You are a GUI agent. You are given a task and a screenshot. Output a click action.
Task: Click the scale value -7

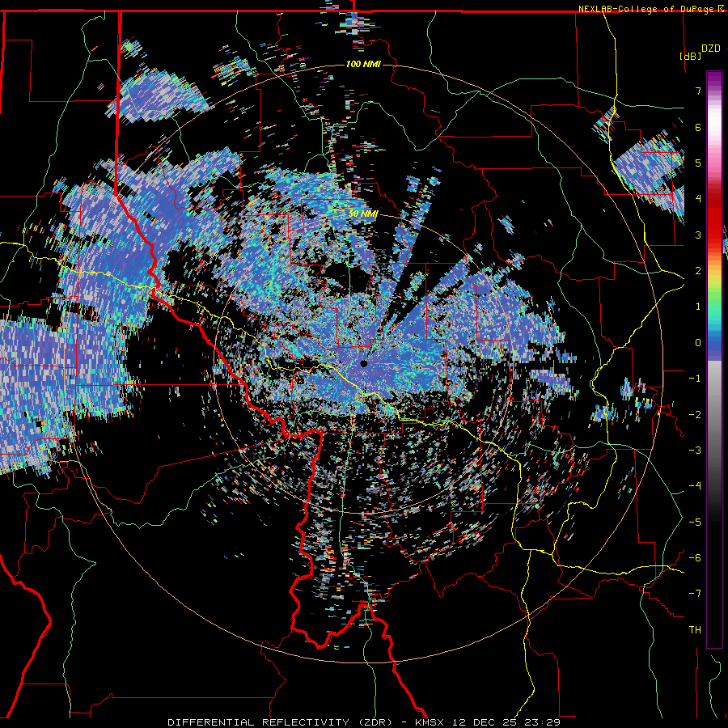695,594
